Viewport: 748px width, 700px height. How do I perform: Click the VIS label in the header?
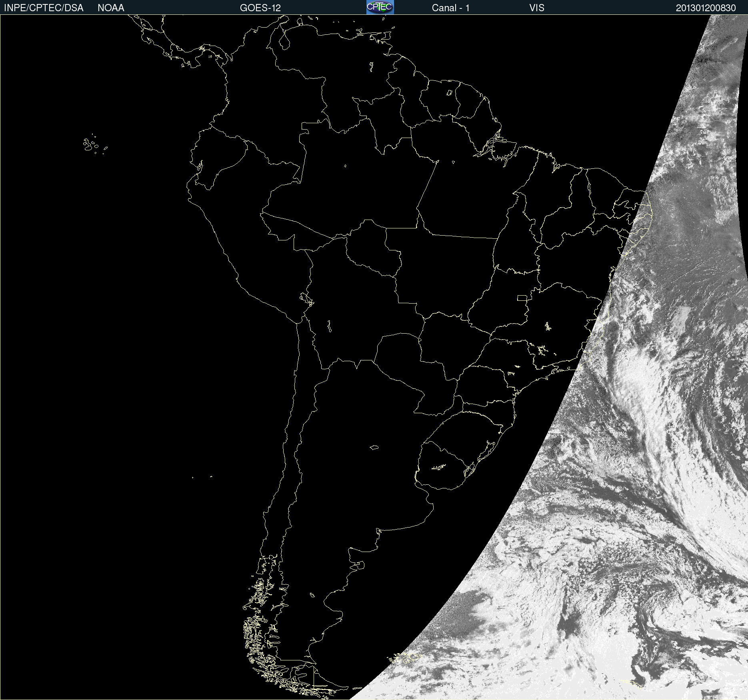pos(536,8)
